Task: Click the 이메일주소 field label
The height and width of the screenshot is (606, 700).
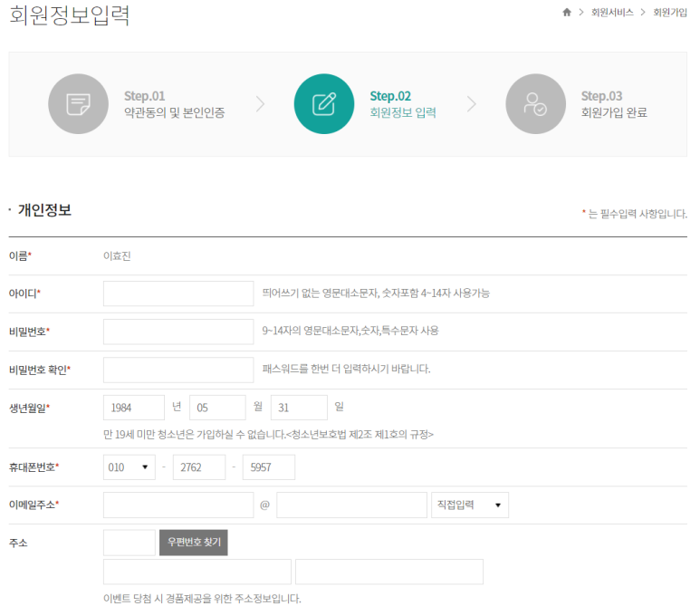Action: 34,505
